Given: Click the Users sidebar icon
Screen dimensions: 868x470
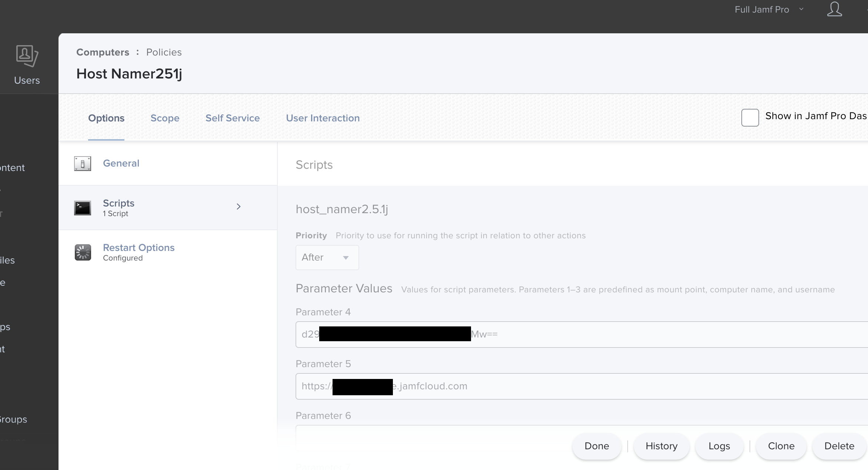Looking at the screenshot, I should [x=27, y=56].
